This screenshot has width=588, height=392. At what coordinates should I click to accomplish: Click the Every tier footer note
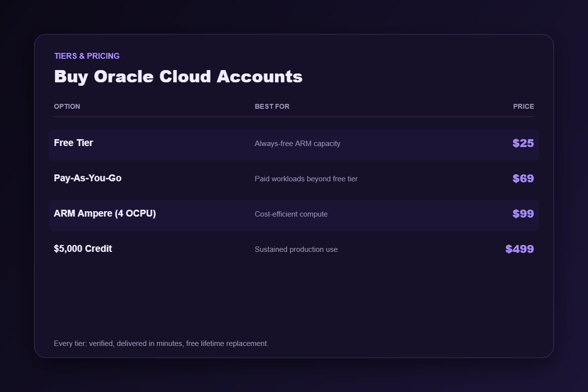(x=161, y=343)
